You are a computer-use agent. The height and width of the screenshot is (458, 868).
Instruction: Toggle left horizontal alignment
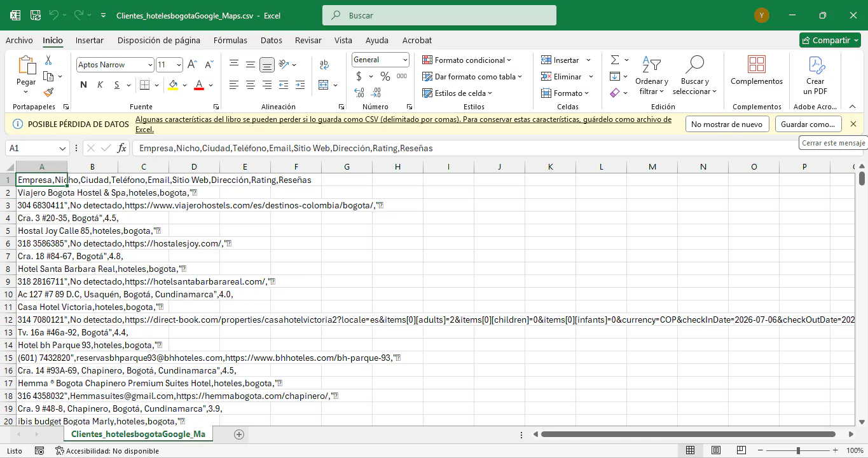pyautogui.click(x=234, y=84)
